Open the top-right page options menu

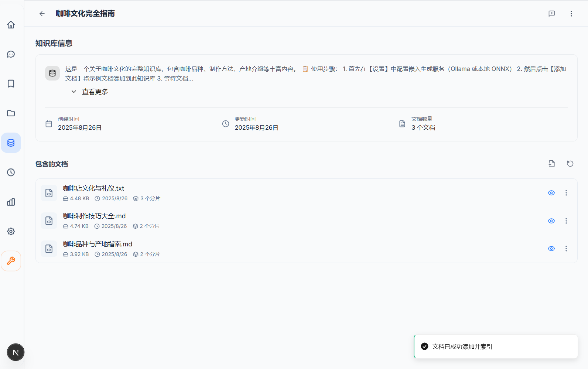tap(571, 14)
